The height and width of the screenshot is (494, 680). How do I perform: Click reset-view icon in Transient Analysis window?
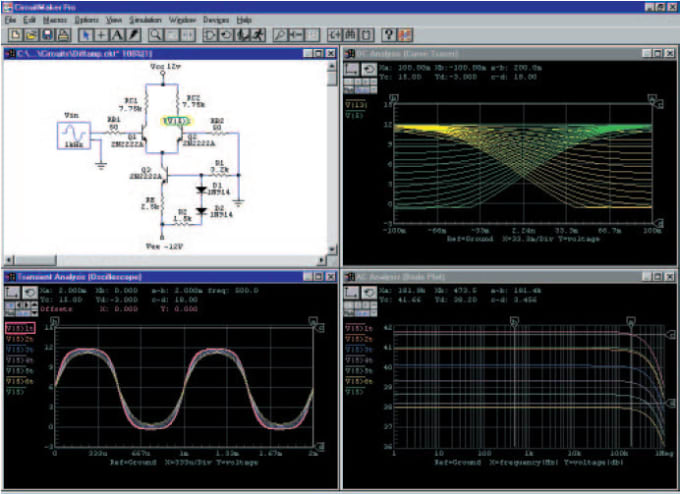[x=29, y=293]
